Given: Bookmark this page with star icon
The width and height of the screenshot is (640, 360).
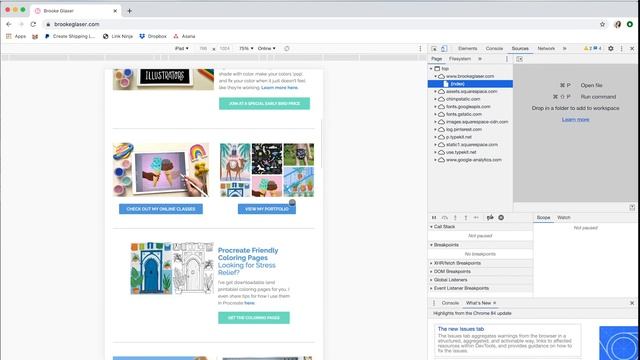Looking at the screenshot, I should (602, 24).
